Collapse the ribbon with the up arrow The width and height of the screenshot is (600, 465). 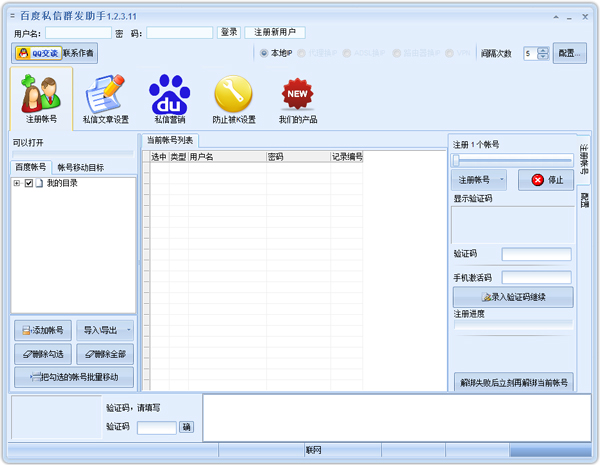[556, 17]
